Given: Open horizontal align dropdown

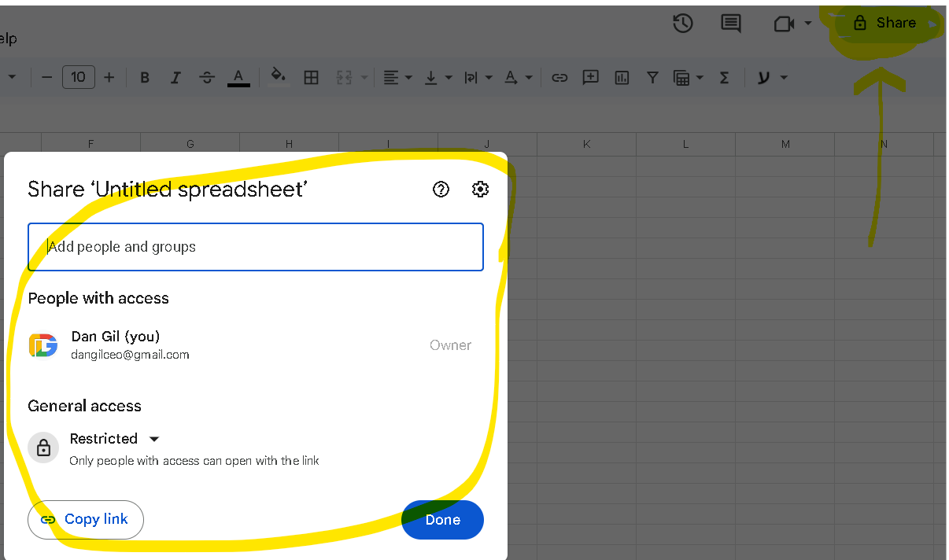Looking at the screenshot, I should coord(397,77).
